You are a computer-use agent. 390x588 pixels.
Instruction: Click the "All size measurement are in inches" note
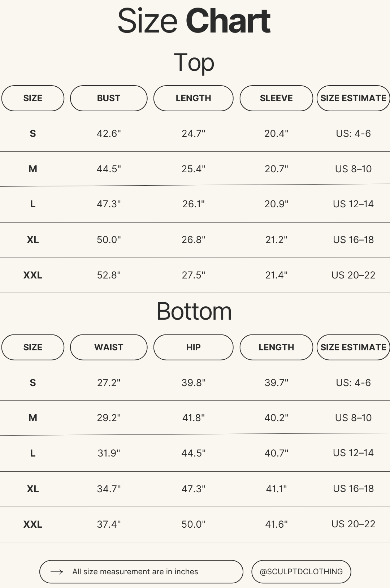tap(135, 572)
